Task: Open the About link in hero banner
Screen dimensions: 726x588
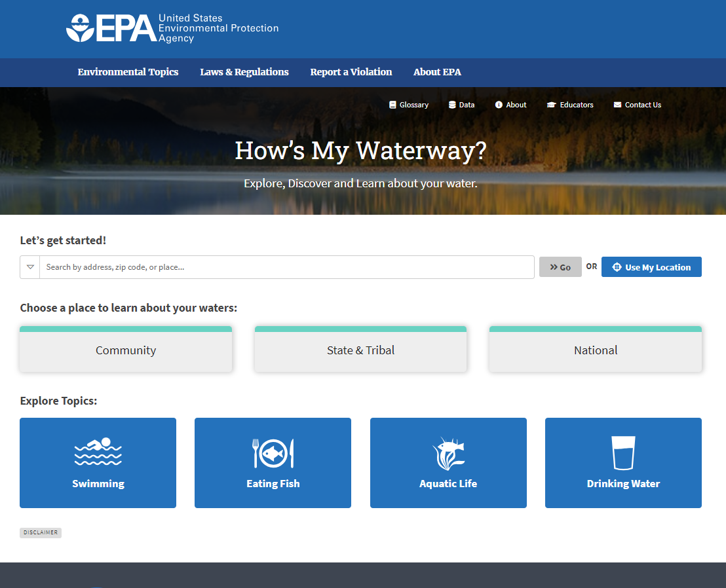Action: pyautogui.click(x=510, y=105)
